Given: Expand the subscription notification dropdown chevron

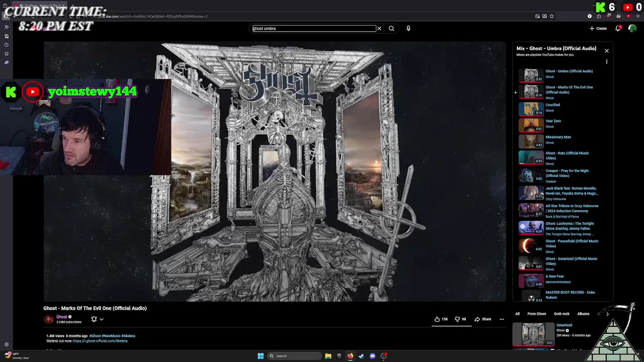Looking at the screenshot, I should pyautogui.click(x=102, y=319).
